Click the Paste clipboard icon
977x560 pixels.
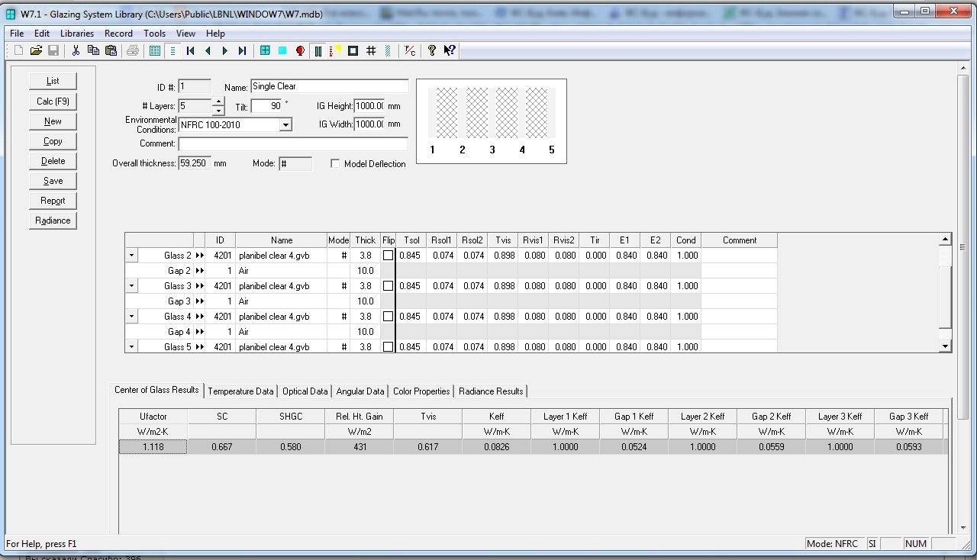[x=111, y=50]
